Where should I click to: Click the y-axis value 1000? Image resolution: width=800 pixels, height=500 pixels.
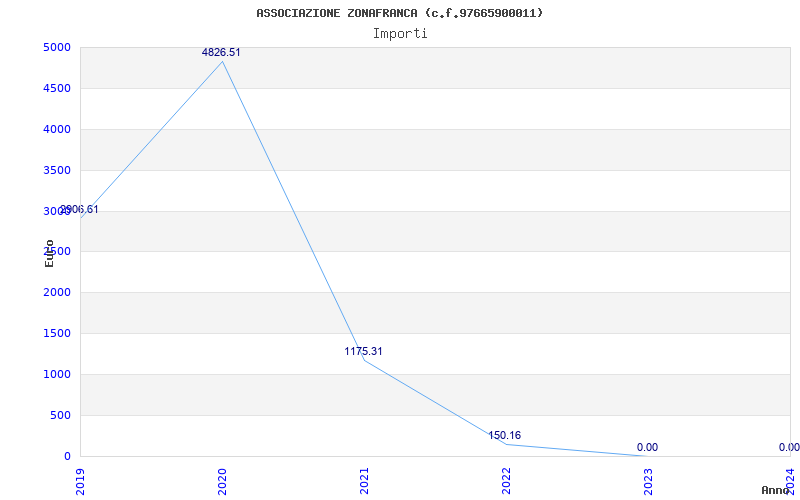coord(57,374)
